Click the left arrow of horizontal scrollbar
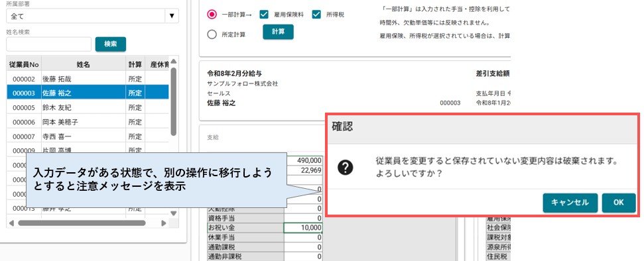Viewport: 644px width, 261px height. pos(11,223)
